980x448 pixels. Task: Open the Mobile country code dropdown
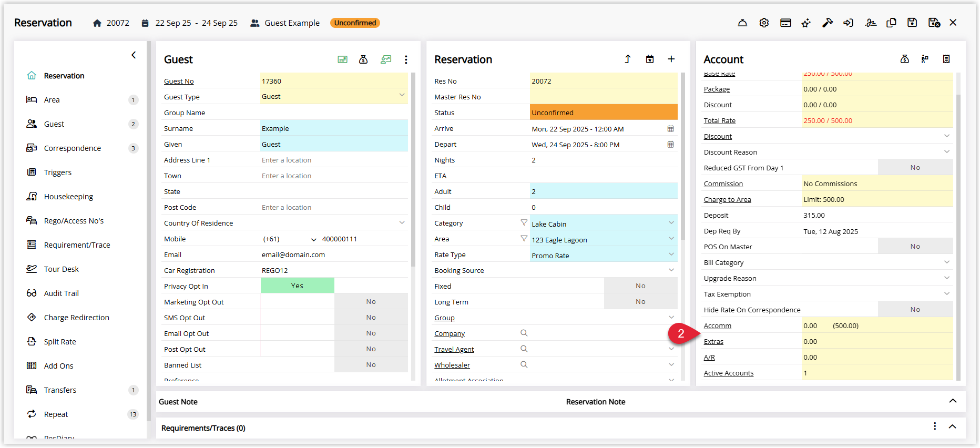click(314, 239)
